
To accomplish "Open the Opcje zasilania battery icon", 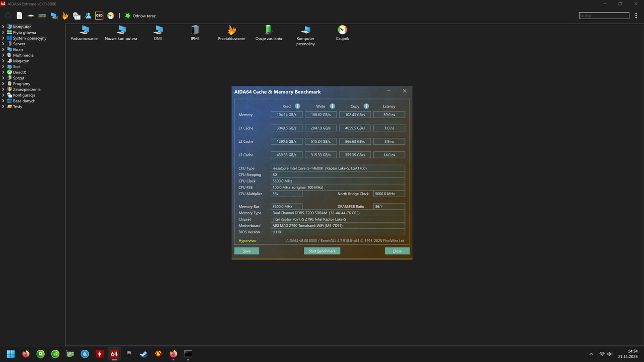I will [x=269, y=33].
